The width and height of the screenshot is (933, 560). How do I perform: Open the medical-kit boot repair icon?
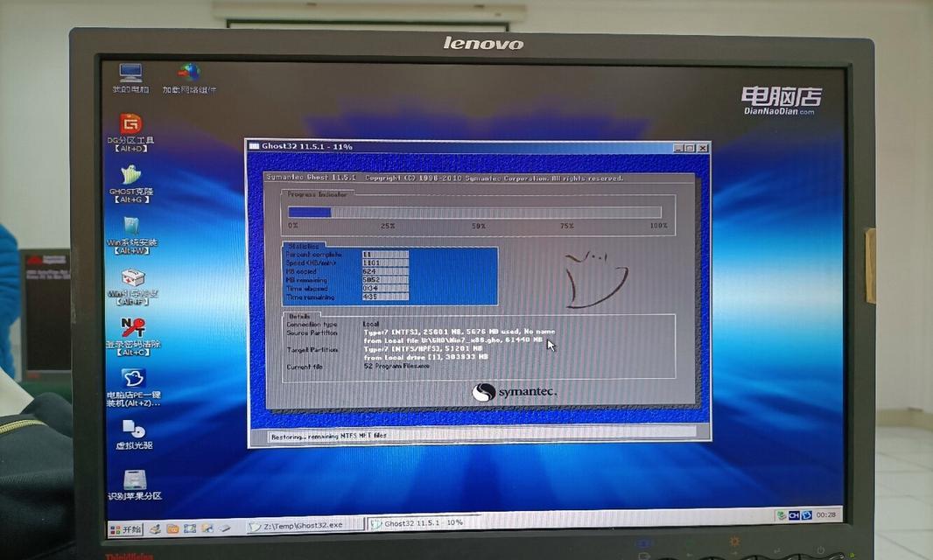[x=132, y=286]
